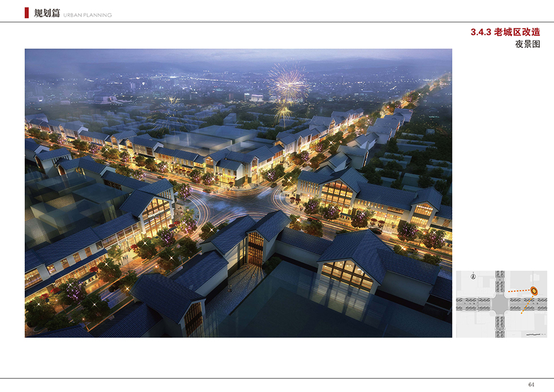
Task: Click the 夜景图 caption
Action: click(527, 44)
